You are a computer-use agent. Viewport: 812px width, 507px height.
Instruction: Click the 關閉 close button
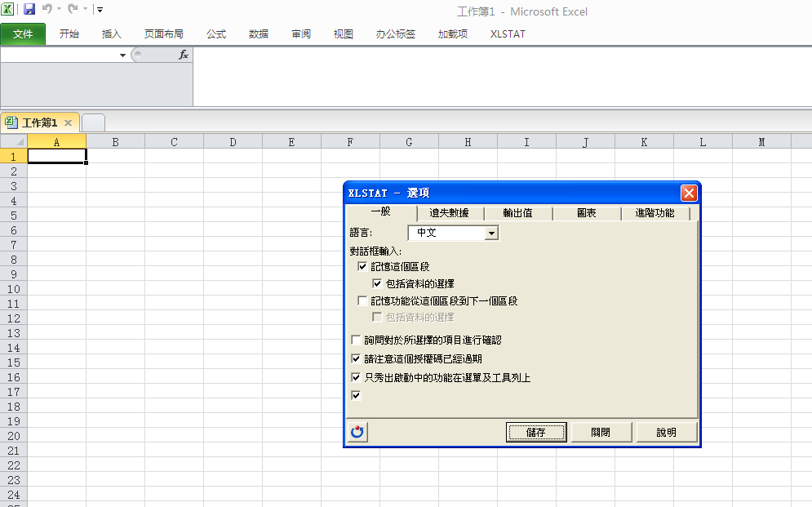pos(601,433)
